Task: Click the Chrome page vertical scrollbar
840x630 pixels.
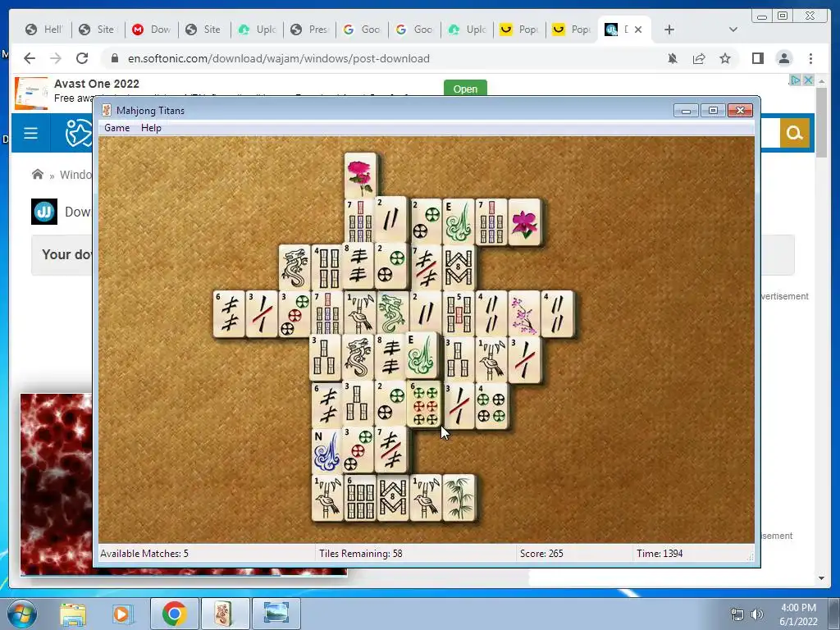Action: (x=822, y=123)
